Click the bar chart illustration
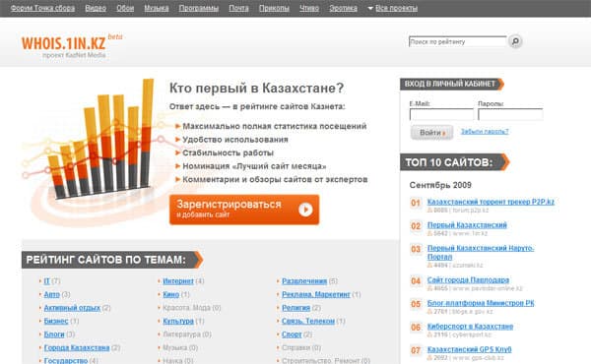Image resolution: width=591 pixels, height=364 pixels. click(x=101, y=140)
